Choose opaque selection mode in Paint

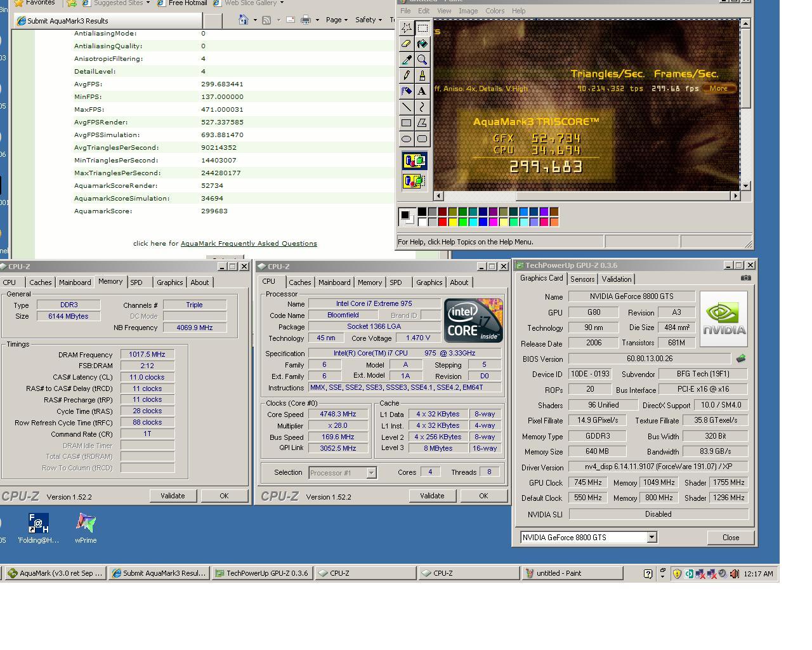pyautogui.click(x=414, y=161)
